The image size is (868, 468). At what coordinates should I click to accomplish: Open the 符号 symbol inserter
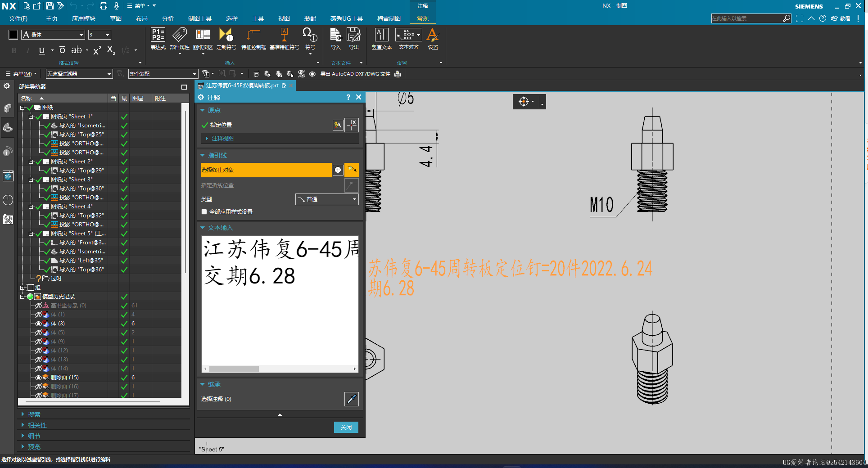coord(310,39)
